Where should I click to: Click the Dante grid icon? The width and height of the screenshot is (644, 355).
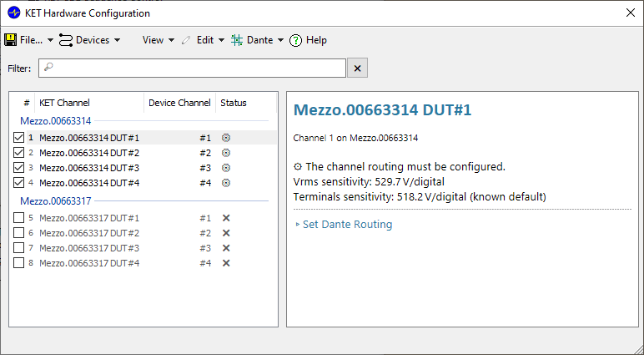click(237, 40)
